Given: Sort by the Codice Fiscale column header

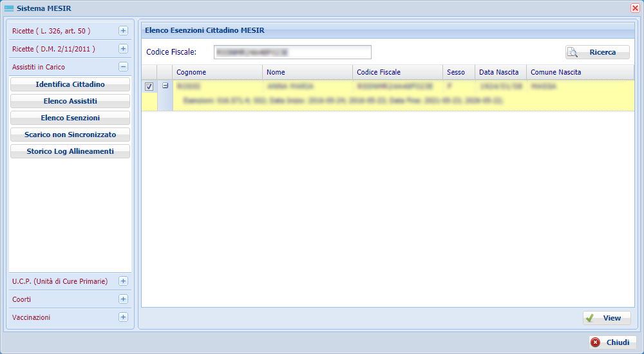Looking at the screenshot, I should pyautogui.click(x=397, y=72).
